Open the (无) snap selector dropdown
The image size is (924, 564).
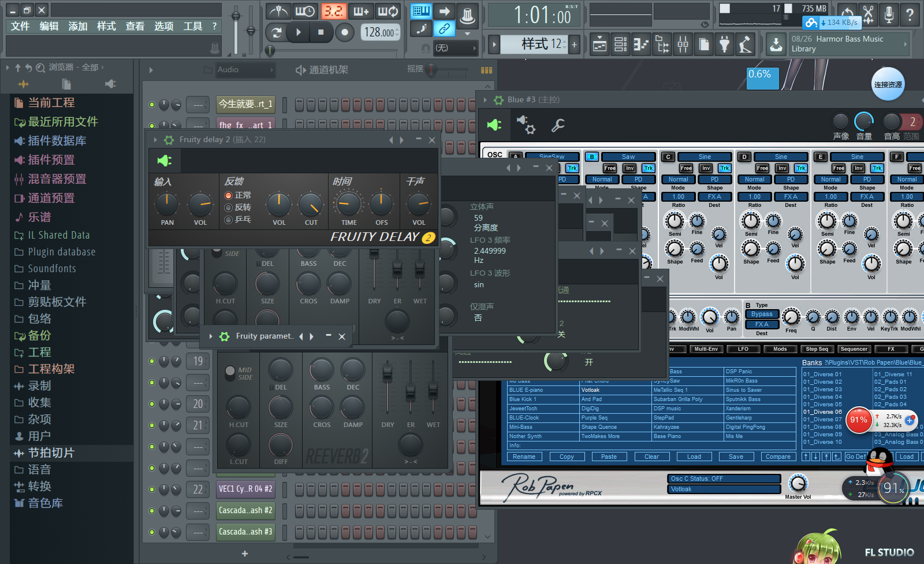click(456, 48)
